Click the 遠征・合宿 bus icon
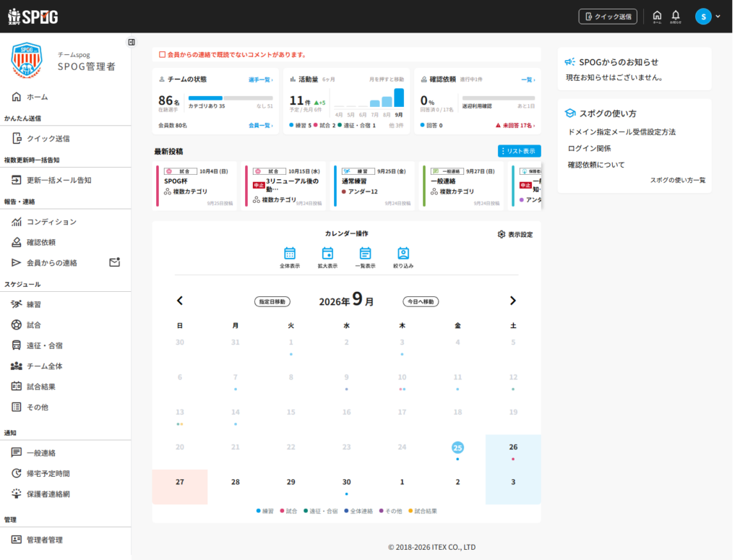 17,345
